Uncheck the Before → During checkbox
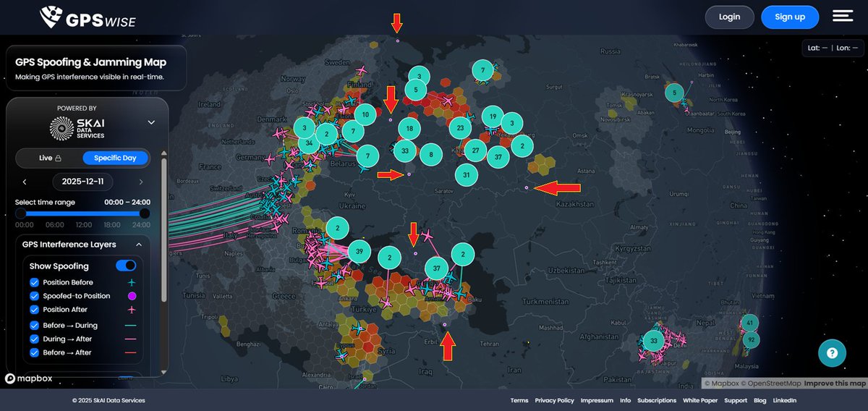The height and width of the screenshot is (411, 868). coord(34,326)
